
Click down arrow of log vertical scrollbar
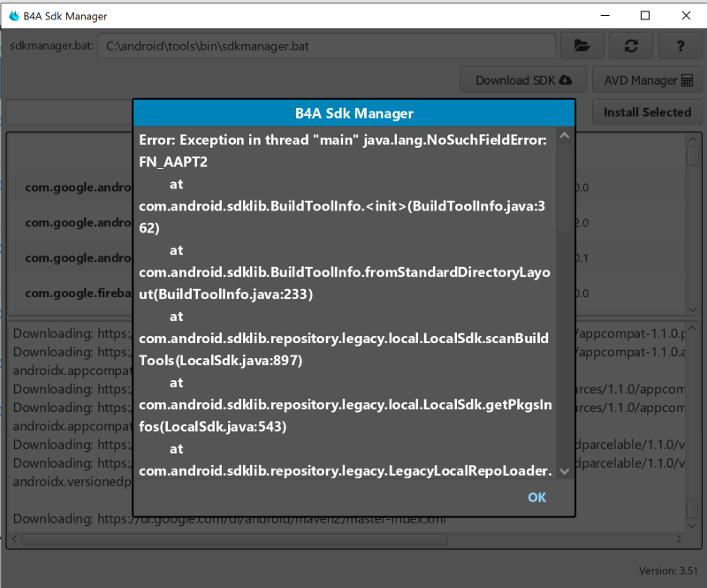click(x=693, y=526)
